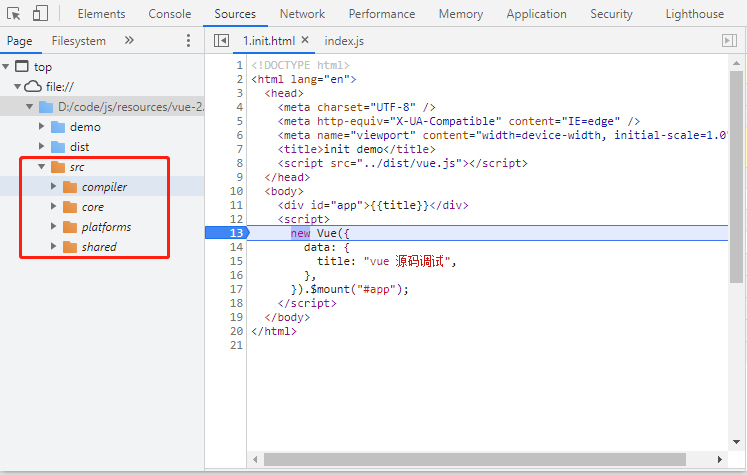Collapse the D:/code/js/resources folder arrow
The image size is (747, 475).
click(x=30, y=107)
